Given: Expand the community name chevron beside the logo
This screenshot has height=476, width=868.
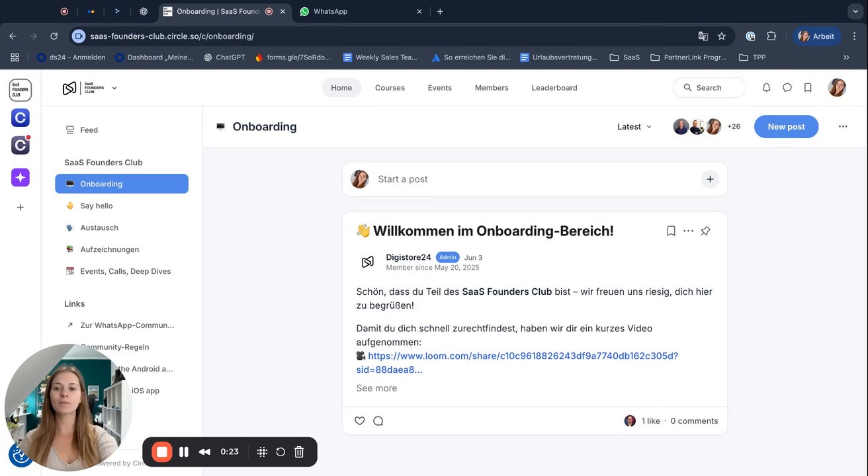Looking at the screenshot, I should tap(114, 88).
